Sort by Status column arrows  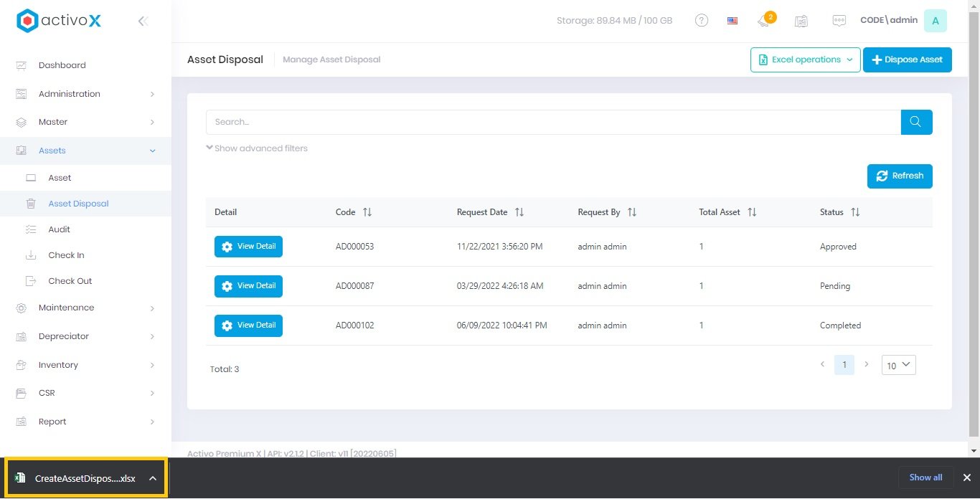[855, 212]
